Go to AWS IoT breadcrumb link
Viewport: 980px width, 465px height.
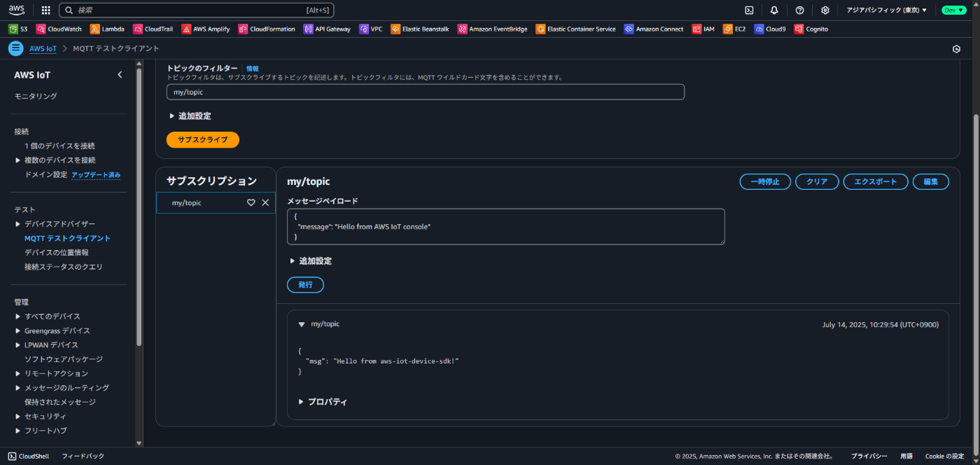(x=43, y=48)
